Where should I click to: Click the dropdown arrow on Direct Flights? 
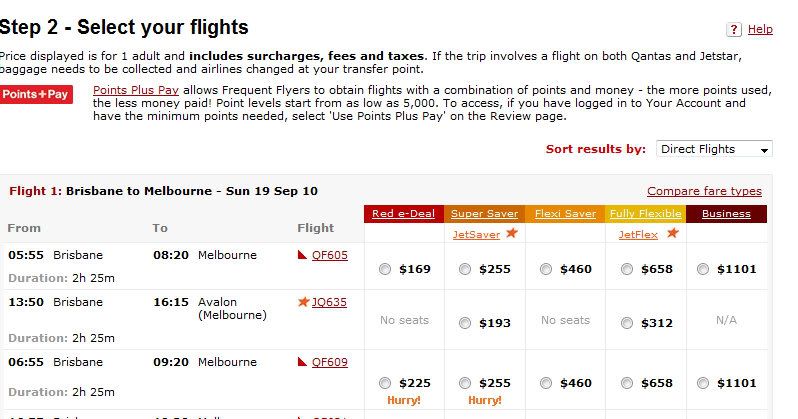[764, 150]
